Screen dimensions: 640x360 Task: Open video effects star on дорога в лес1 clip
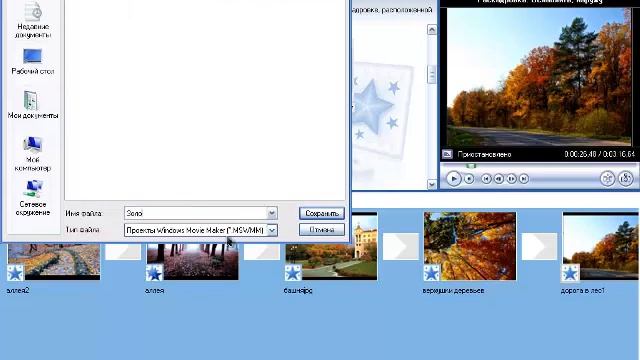[x=570, y=273]
